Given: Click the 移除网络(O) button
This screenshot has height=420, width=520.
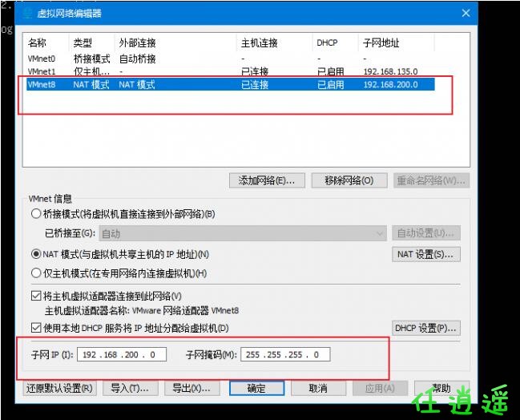Looking at the screenshot, I should point(349,180).
